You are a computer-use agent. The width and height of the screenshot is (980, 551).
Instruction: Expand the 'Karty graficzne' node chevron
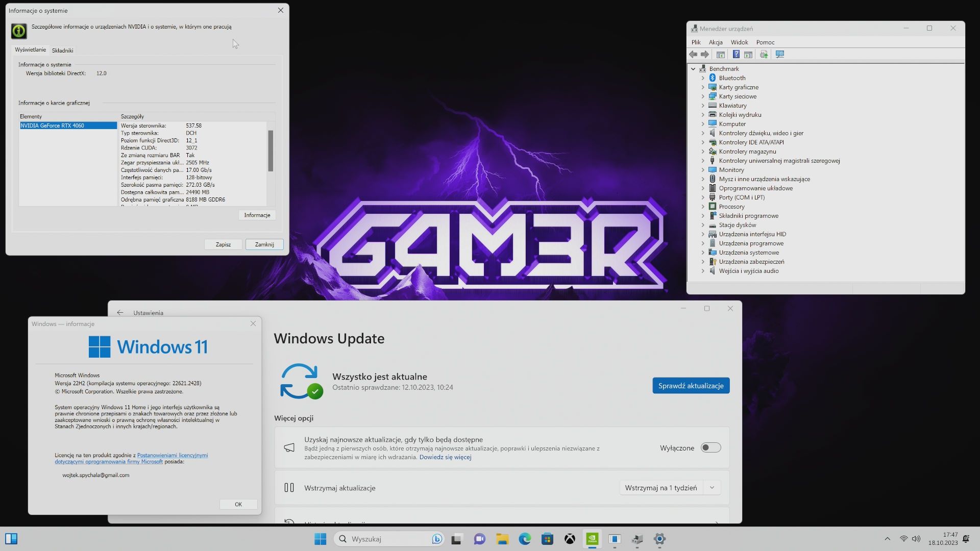[x=703, y=87]
